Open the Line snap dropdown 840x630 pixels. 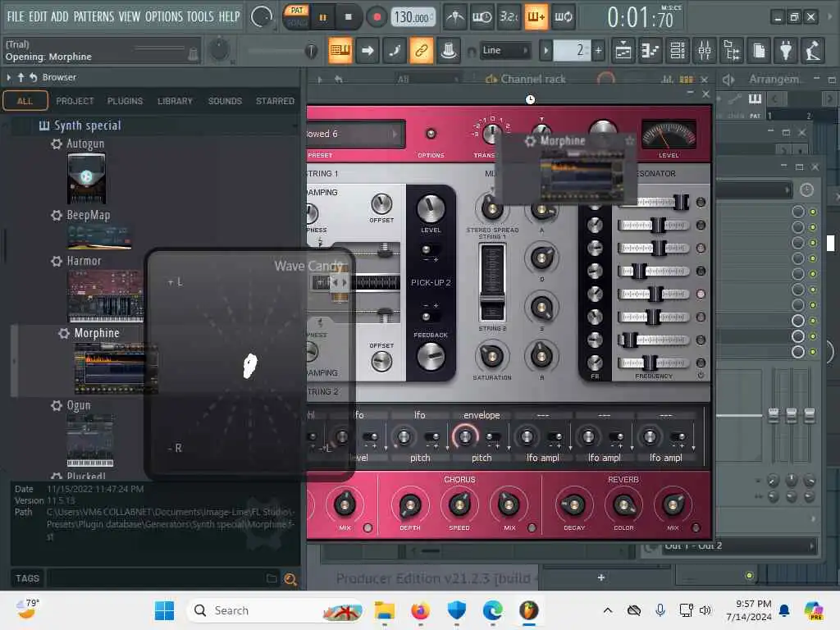point(504,50)
